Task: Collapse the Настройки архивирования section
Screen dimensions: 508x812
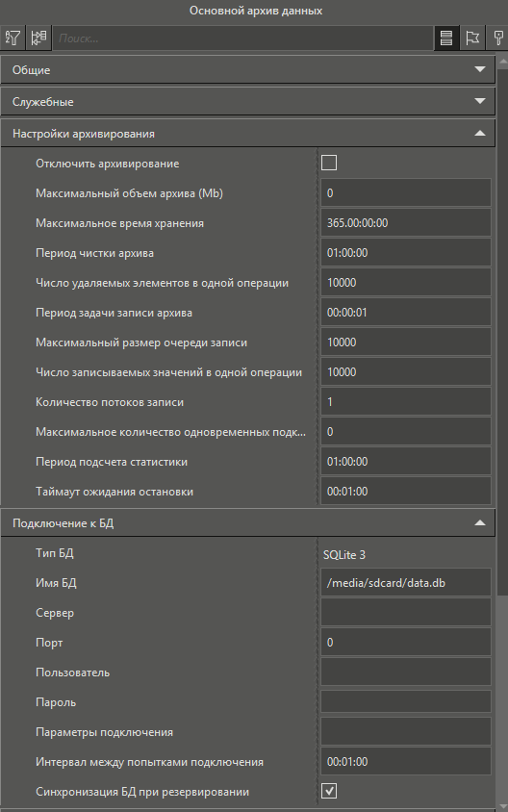Action: pos(248,134)
